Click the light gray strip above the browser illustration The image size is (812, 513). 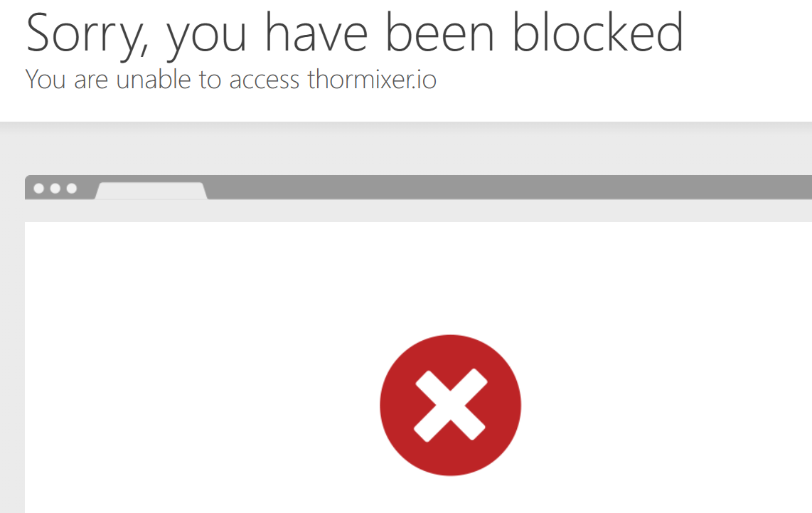(x=406, y=149)
